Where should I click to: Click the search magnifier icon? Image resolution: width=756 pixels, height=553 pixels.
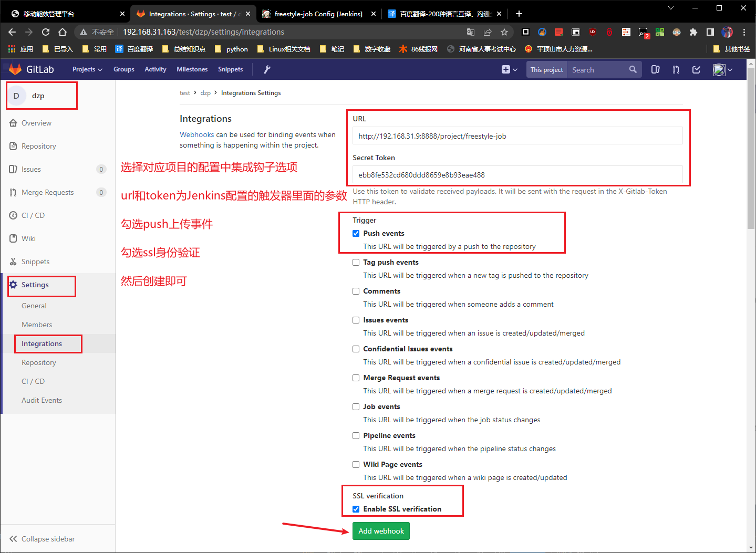point(633,69)
